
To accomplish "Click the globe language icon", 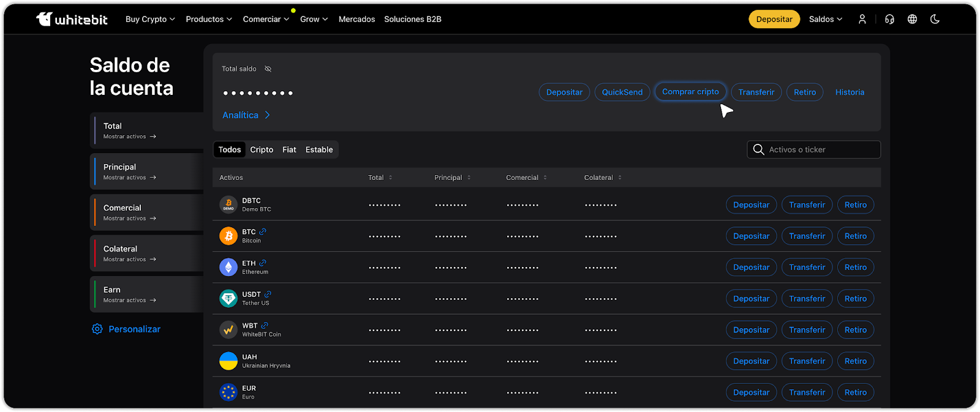I will (x=912, y=19).
